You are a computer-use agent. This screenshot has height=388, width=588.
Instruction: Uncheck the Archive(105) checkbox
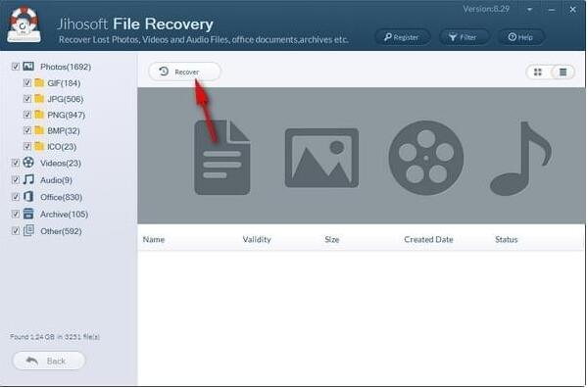tap(16, 214)
